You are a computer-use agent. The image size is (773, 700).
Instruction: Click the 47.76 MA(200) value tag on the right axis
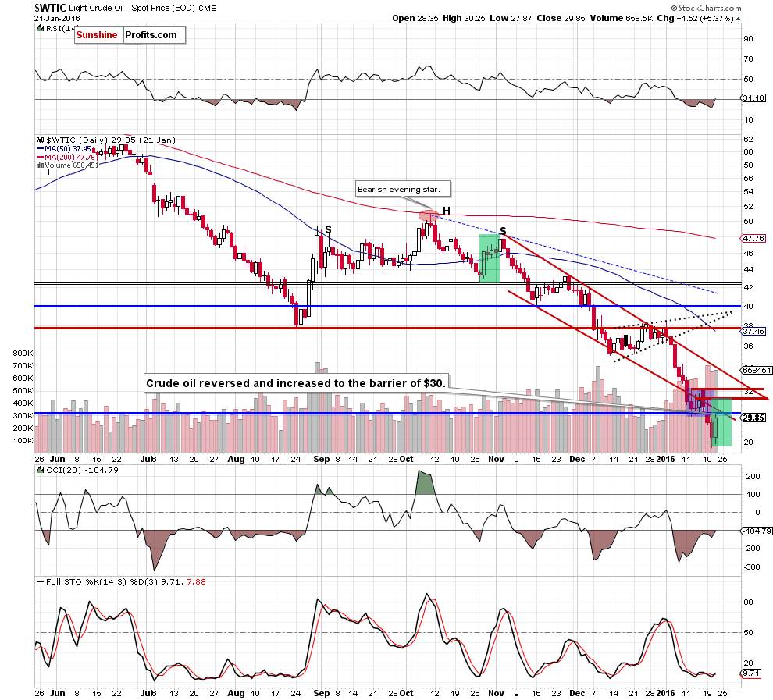tap(753, 239)
